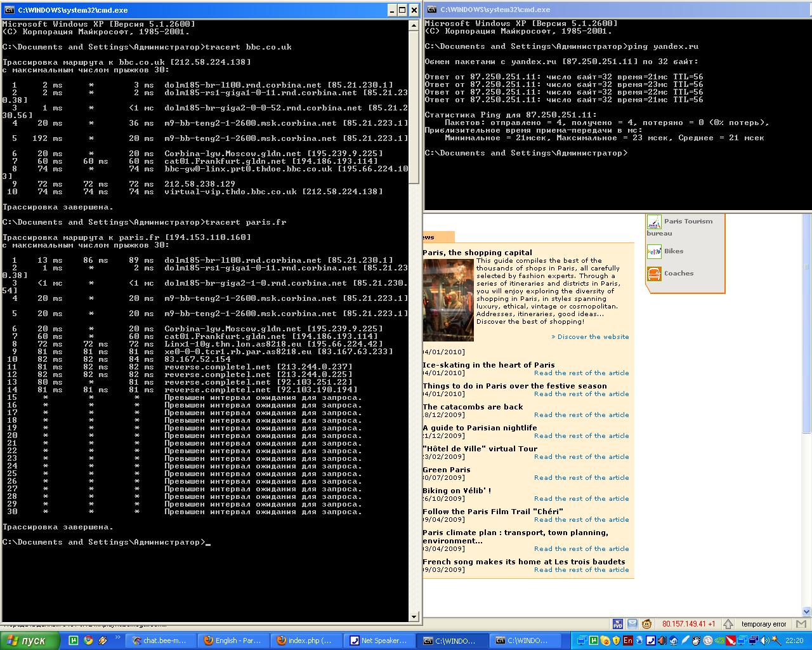The height and width of the screenshot is (650, 812).
Task: Click the yellow shield security tray icon
Action: 616,640
